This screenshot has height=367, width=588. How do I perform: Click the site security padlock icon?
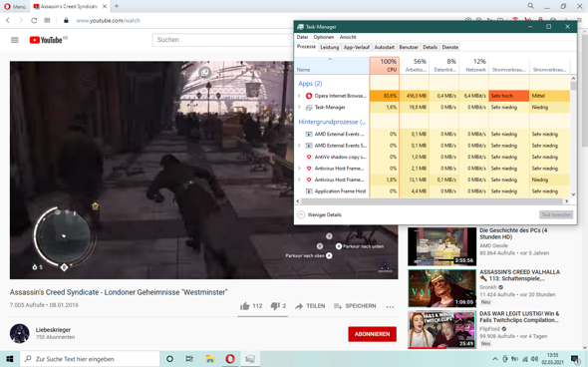point(66,20)
